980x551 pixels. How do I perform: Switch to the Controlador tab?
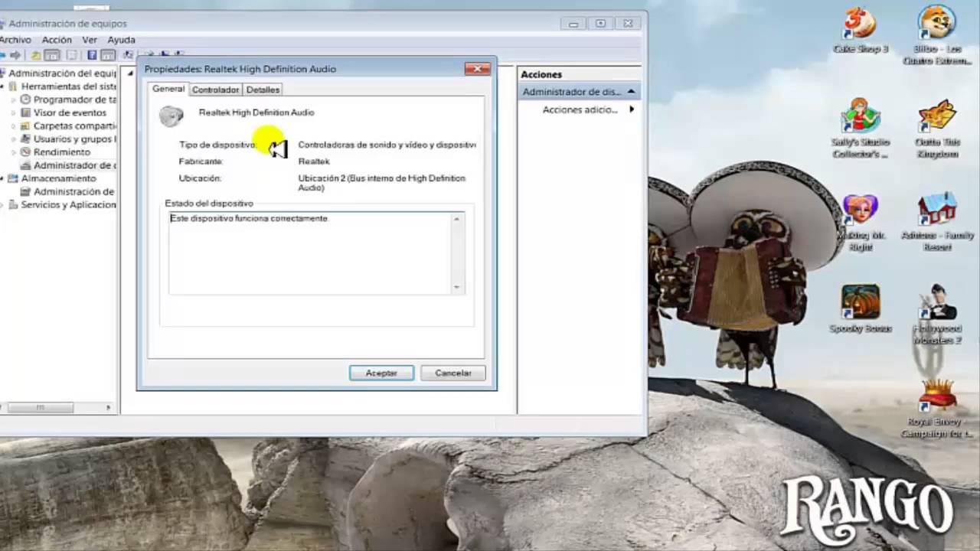point(215,90)
